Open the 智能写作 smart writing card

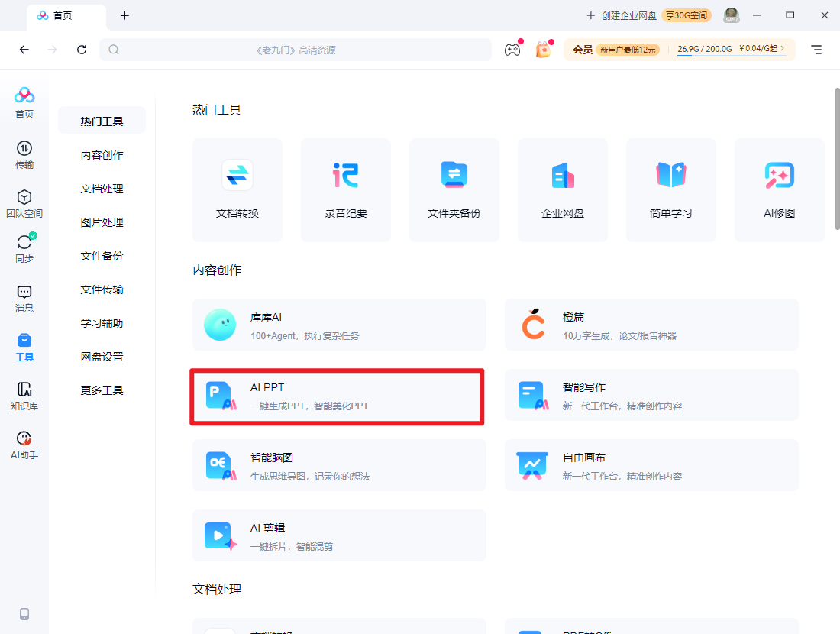[x=651, y=396]
